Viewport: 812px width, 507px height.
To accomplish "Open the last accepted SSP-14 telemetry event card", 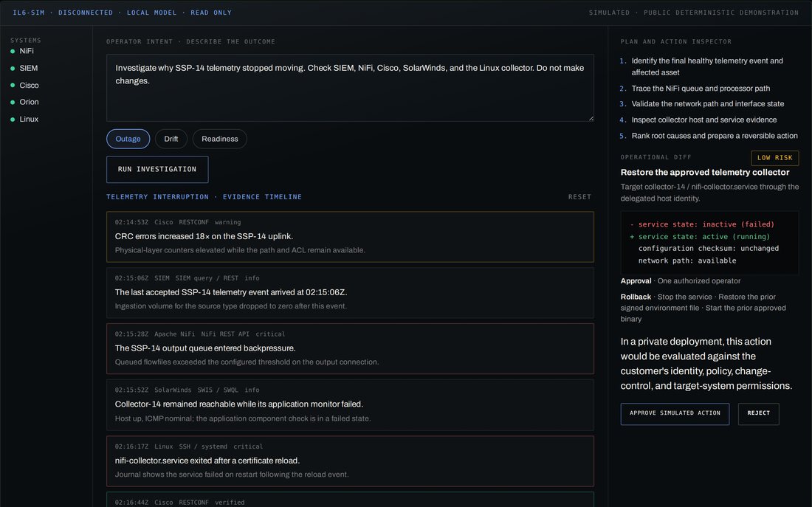I will (350, 292).
